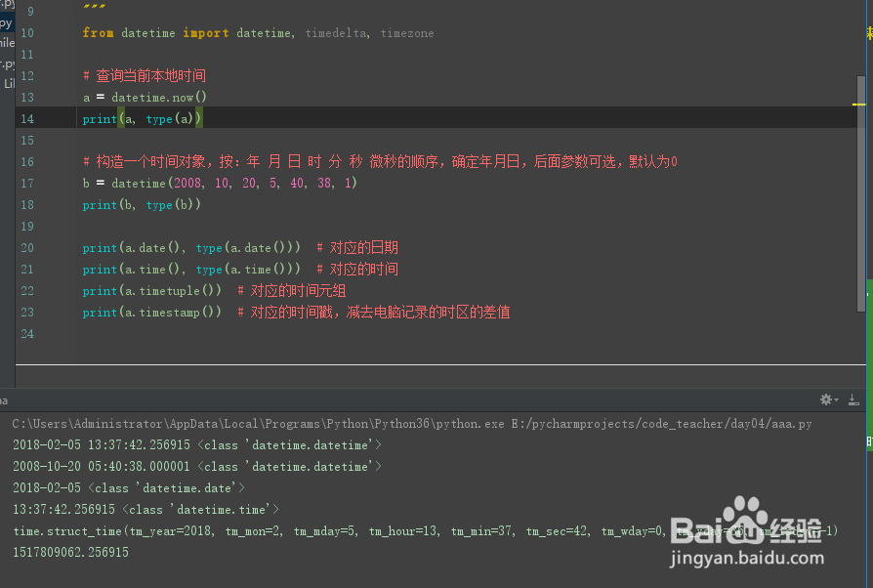The width and height of the screenshot is (873, 588).
Task: Click line number 14 in the gutter
Action: coord(27,118)
